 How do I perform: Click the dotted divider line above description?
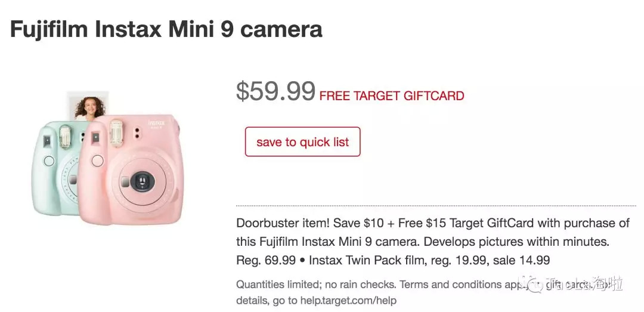(435, 206)
